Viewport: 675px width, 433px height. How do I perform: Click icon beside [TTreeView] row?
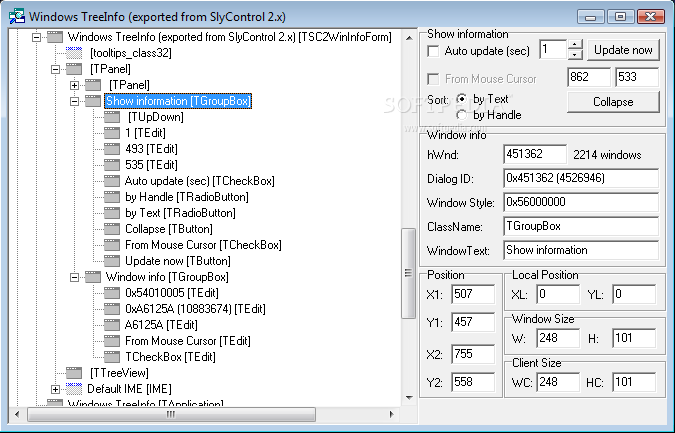click(x=74, y=373)
